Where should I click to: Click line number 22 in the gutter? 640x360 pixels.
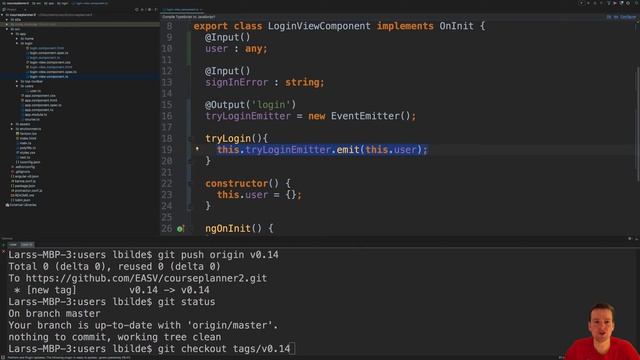pyautogui.click(x=167, y=183)
